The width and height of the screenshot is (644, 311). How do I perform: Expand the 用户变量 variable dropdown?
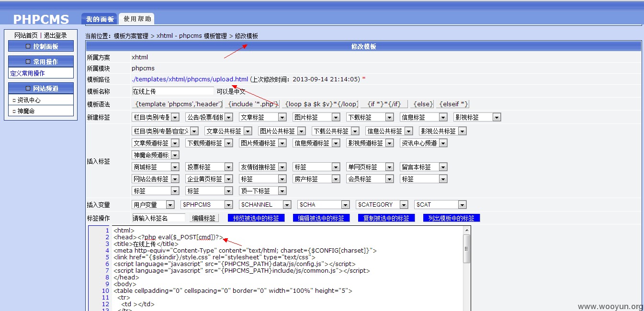point(153,205)
